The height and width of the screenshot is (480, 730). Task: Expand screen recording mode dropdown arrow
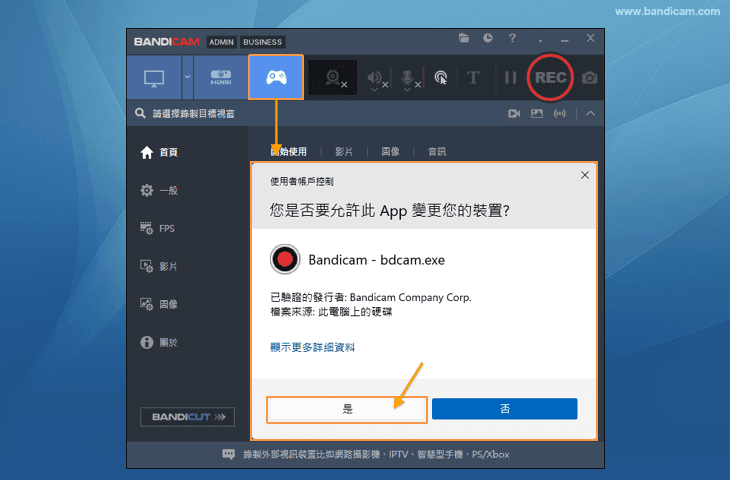point(188,77)
